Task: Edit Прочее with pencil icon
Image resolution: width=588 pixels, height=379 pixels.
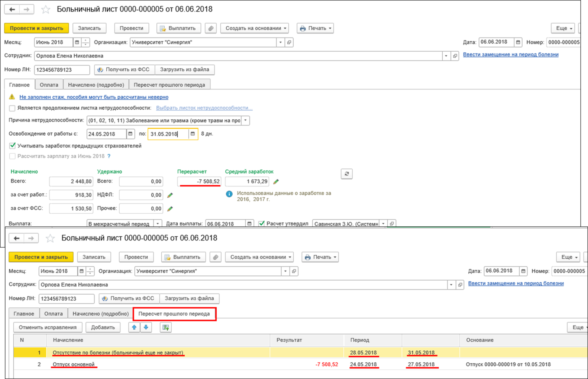Action: (x=170, y=209)
